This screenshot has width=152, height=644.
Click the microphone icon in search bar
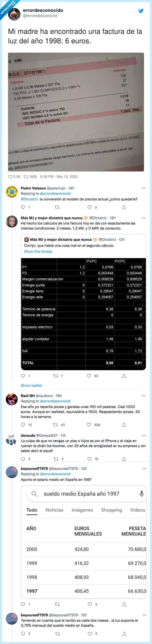141,493
